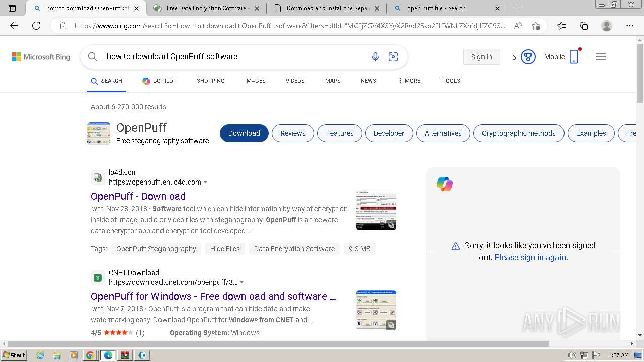This screenshot has width=644, height=362.
Task: Click the Data Encryption Software tag
Action: [x=294, y=249]
